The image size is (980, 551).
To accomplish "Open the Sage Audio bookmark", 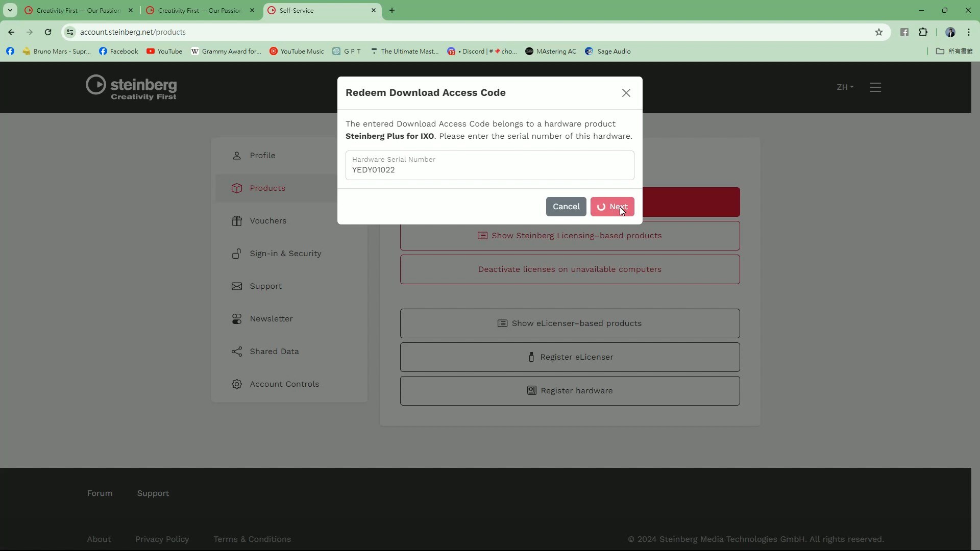I will pos(607,52).
